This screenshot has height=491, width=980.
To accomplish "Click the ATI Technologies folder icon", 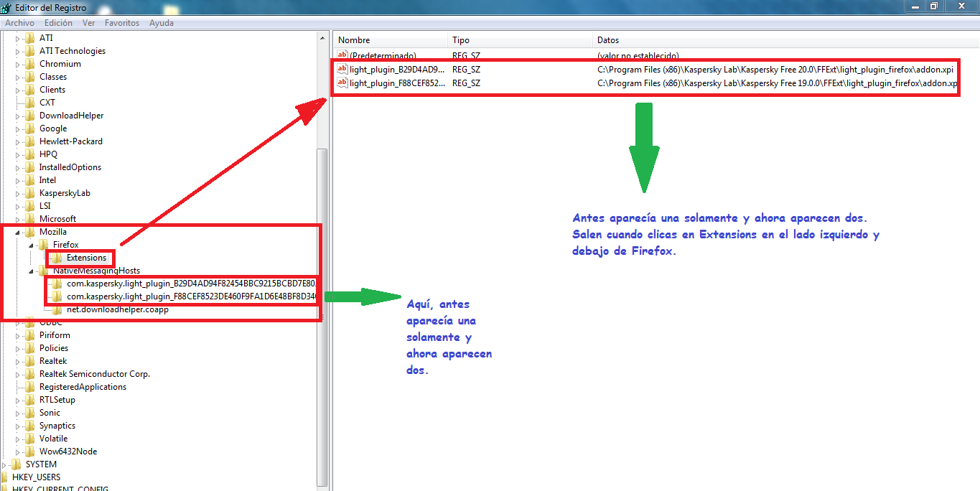I will (x=30, y=51).
